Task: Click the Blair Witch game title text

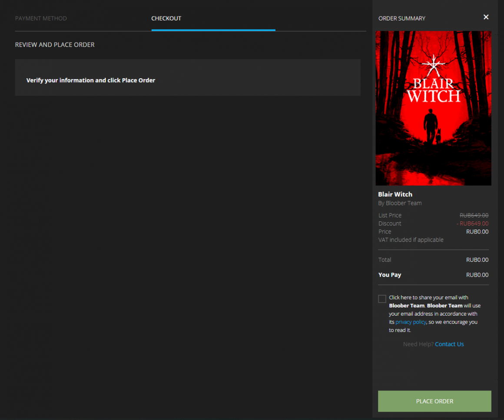Action: [x=395, y=194]
